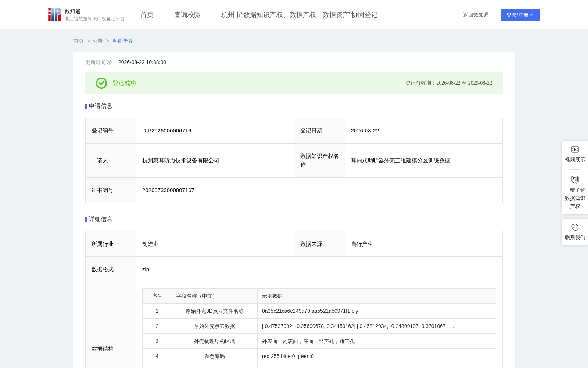Click the 查看详情 breadcrumb item
Screen dimensions: 588x368
(122, 41)
